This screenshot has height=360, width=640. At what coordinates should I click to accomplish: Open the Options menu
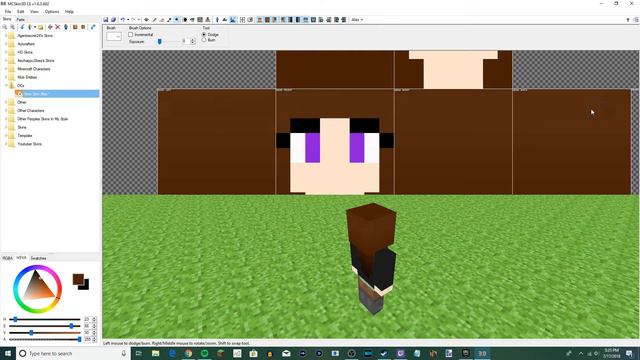point(52,11)
